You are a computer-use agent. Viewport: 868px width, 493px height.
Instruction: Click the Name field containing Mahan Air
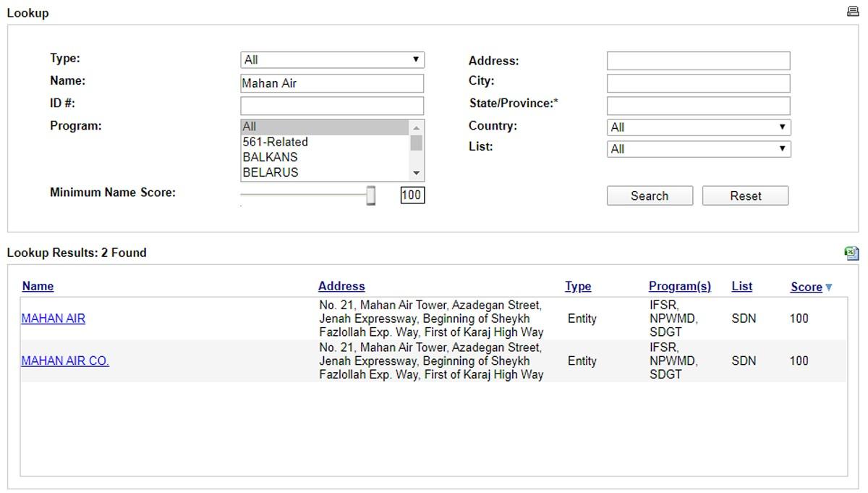(332, 83)
